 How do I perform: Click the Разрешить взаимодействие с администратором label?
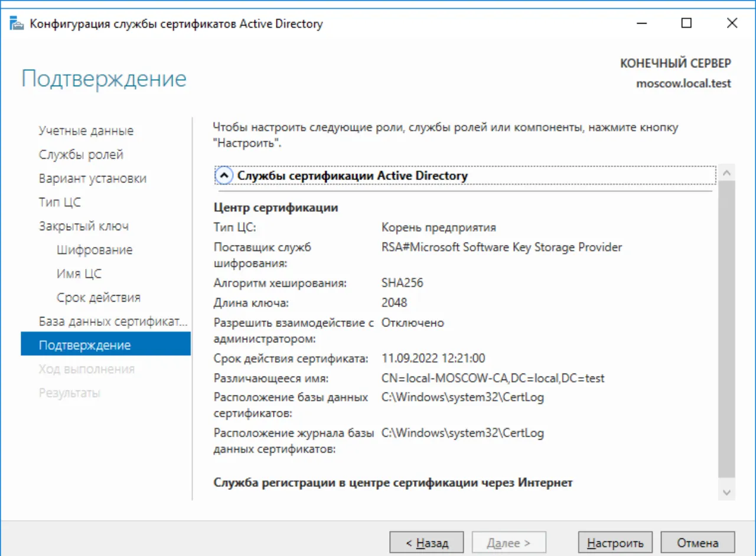click(294, 331)
